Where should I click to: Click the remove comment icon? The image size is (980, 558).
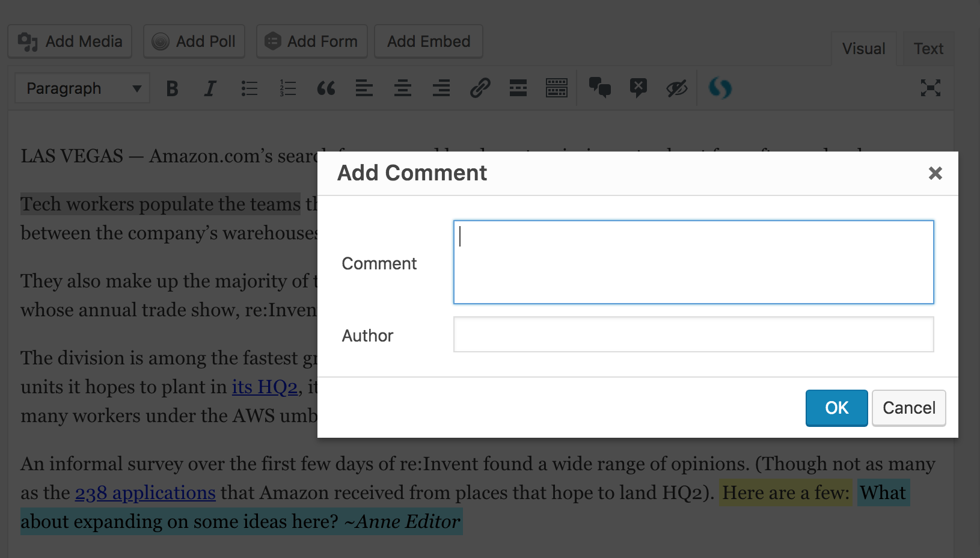(x=639, y=88)
